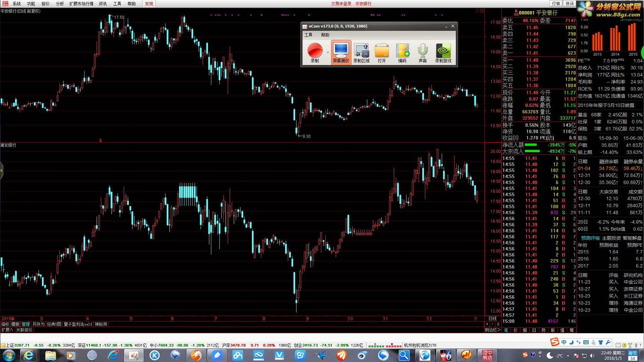Open Sogou soft keyboard icon
The image size is (644, 362).
(x=586, y=342)
